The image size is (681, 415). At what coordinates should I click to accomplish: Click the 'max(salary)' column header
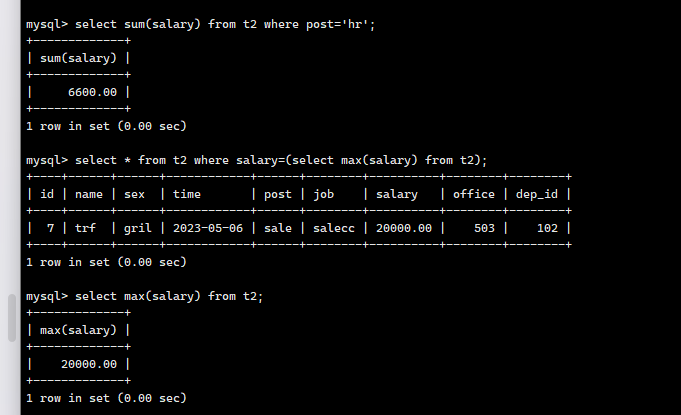click(78, 330)
